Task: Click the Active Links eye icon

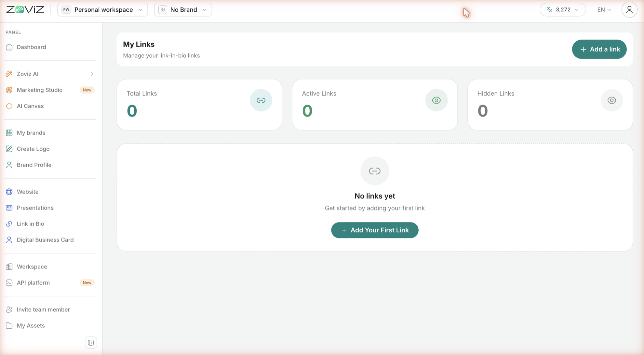Action: (x=436, y=100)
